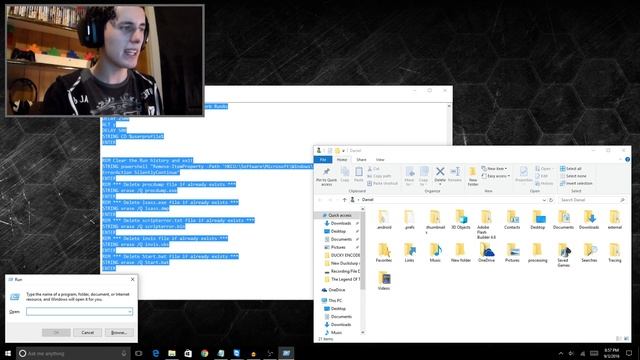
Task: Open the Delete dropdown arrow in ribbon
Action: click(x=440, y=184)
